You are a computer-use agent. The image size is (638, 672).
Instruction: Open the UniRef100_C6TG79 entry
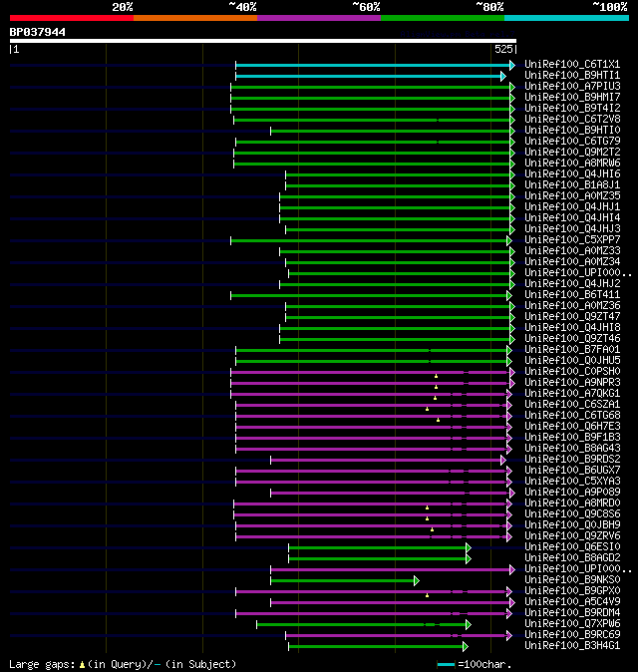coord(572,141)
